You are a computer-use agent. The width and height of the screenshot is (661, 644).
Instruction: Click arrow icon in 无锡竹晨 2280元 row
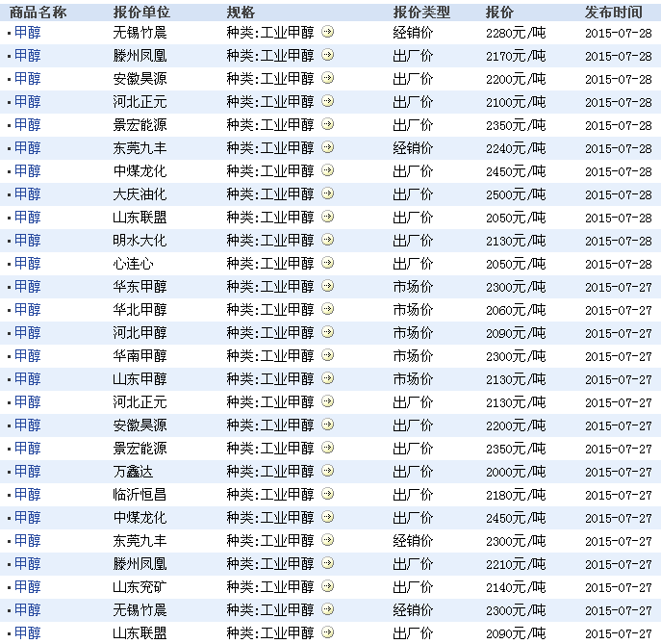pyautogui.click(x=327, y=32)
